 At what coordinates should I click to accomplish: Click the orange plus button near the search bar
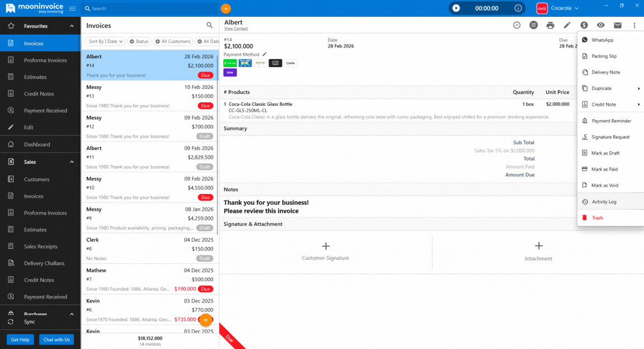coord(225,8)
